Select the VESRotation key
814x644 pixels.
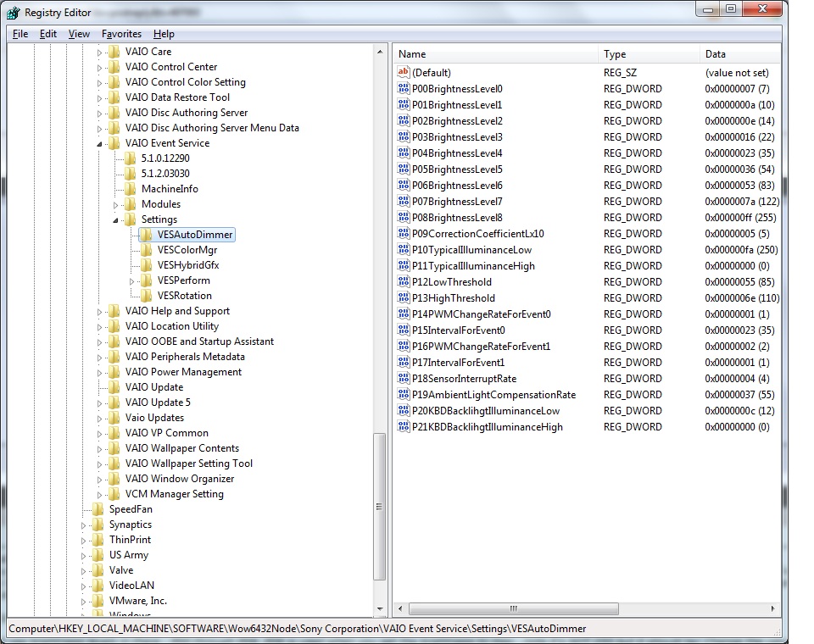184,296
